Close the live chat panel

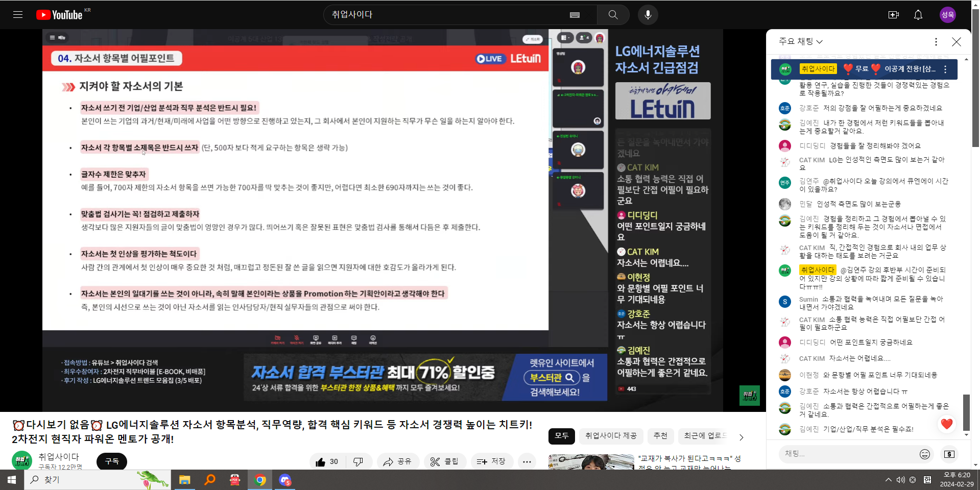956,42
